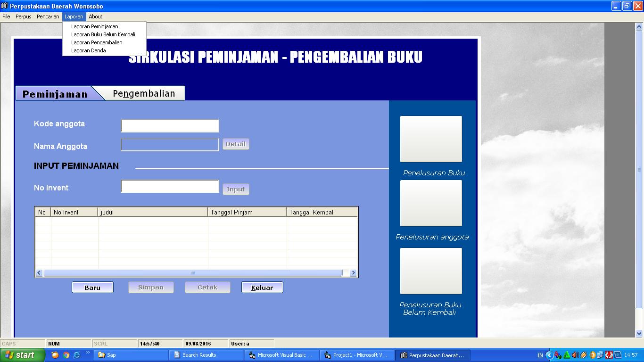Click the Detail button beside Nama Anggota
The image size is (644, 362).
(x=236, y=144)
